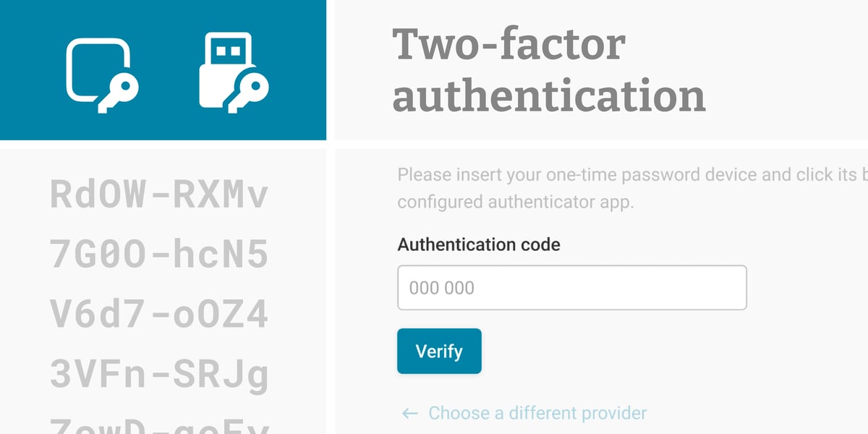This screenshot has height=434, width=868.
Task: Click inside the Authentication code input field
Action: pyautogui.click(x=571, y=287)
